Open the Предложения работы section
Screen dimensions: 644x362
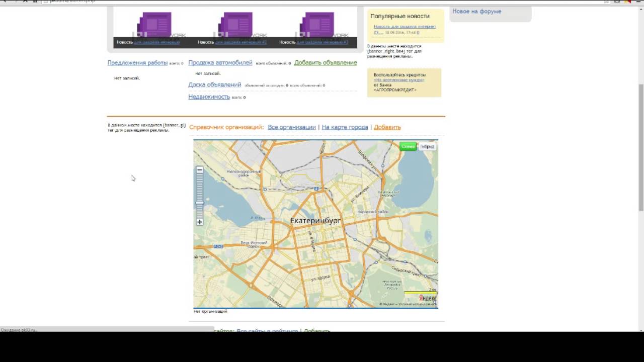(x=137, y=63)
